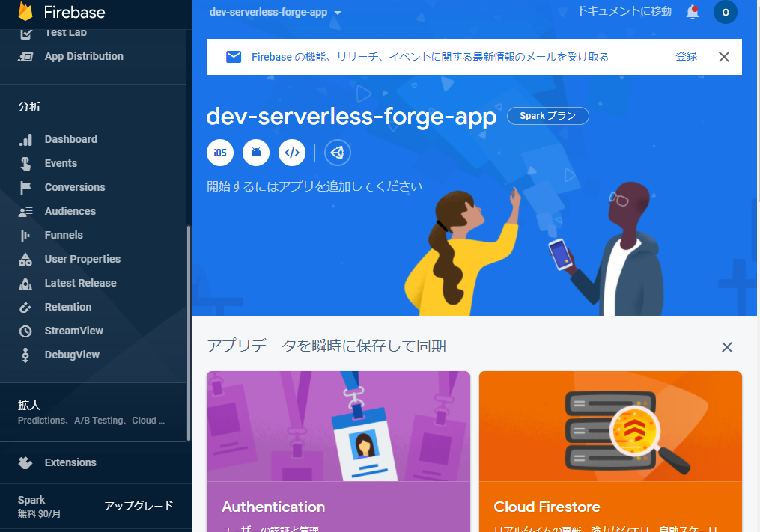Click the Firebase email updates banner text
Screen dimensions: 760x532
click(x=430, y=57)
